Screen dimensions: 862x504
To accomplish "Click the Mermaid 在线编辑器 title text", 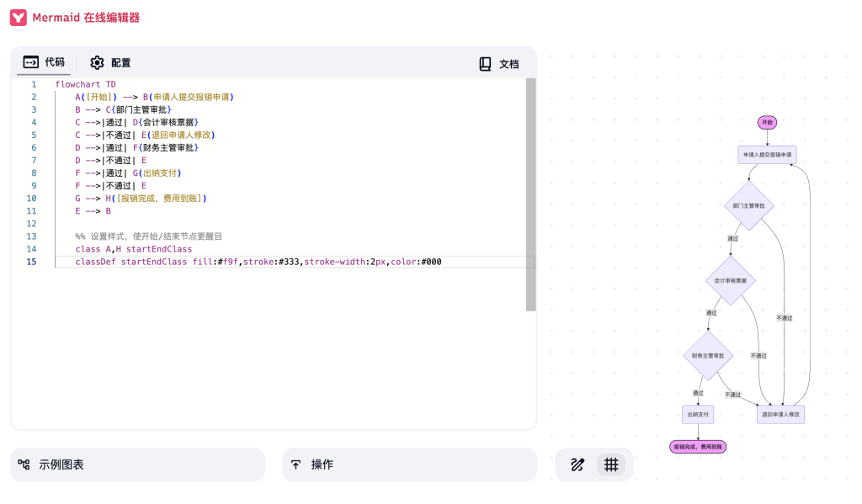I will coord(86,18).
